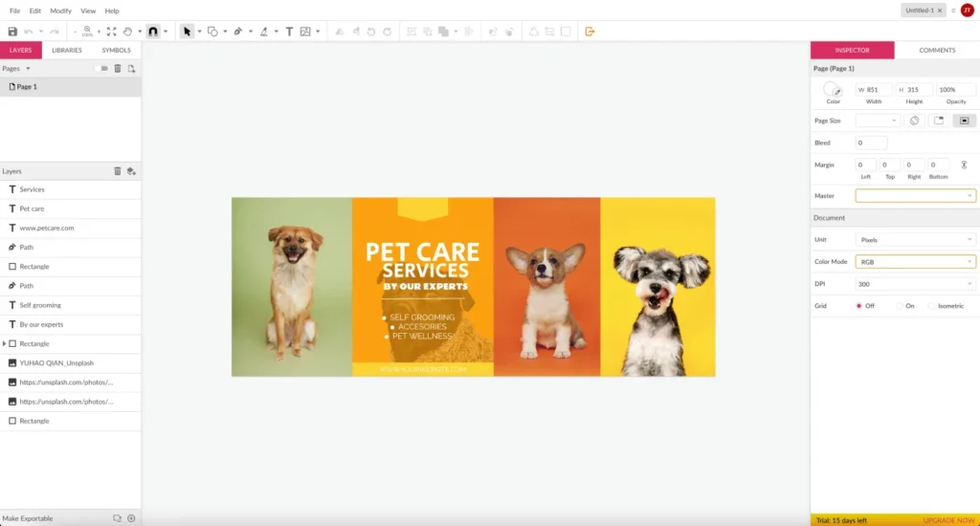This screenshot has height=526, width=980.
Task: Toggle the Pages view switch
Action: pyautogui.click(x=102, y=68)
